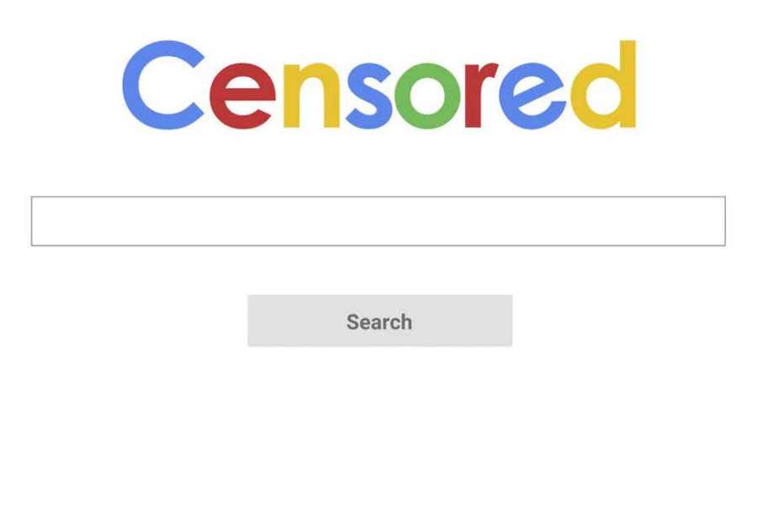Submit using the Search button

pos(380,320)
